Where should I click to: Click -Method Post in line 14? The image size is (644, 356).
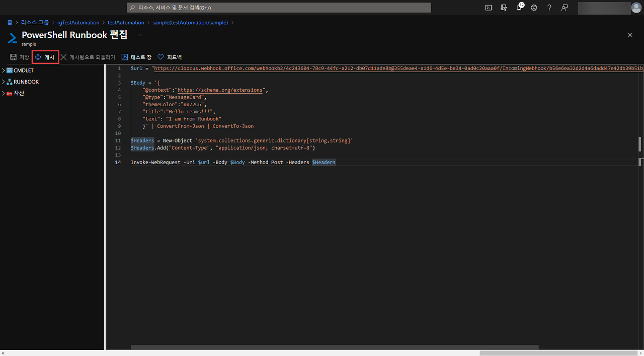tap(265, 162)
